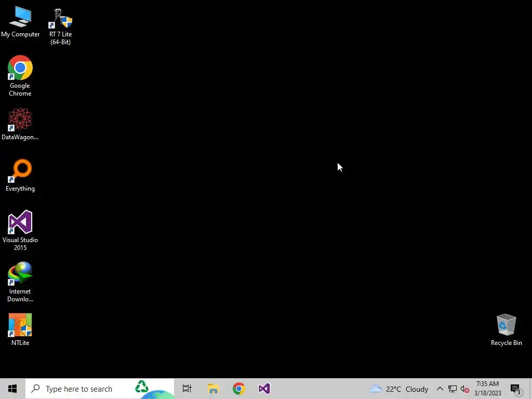The width and height of the screenshot is (532, 399).
Task: Click the search magnifier icon in taskbar
Action: point(35,389)
